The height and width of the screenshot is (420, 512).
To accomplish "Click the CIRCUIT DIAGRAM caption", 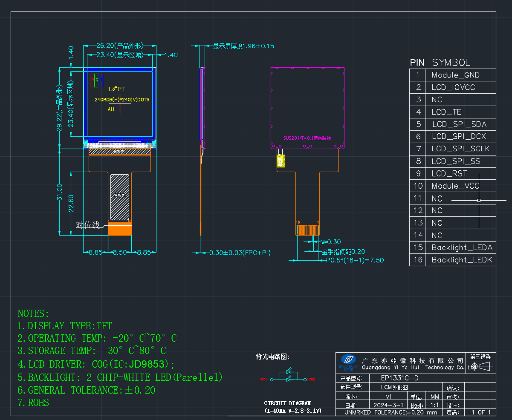I will 287,403.
